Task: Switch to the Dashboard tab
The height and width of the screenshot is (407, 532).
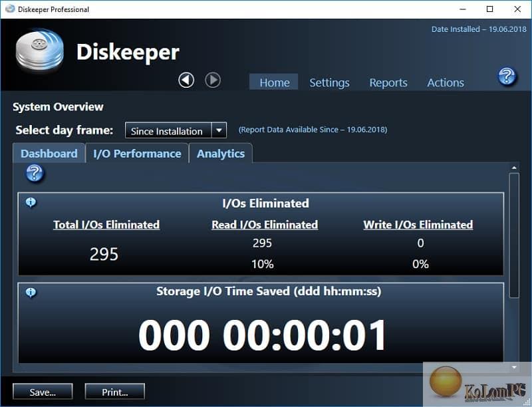Action: [49, 154]
